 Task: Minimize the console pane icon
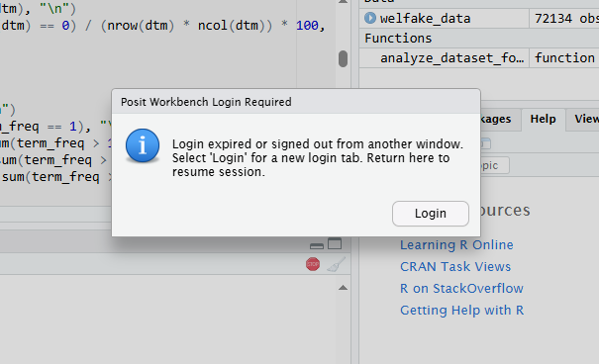tap(316, 246)
